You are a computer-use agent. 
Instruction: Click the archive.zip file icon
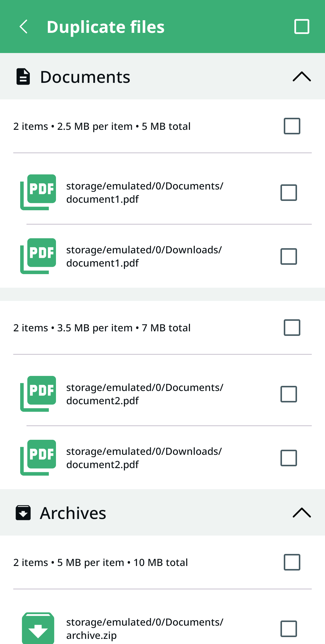pyautogui.click(x=38, y=628)
